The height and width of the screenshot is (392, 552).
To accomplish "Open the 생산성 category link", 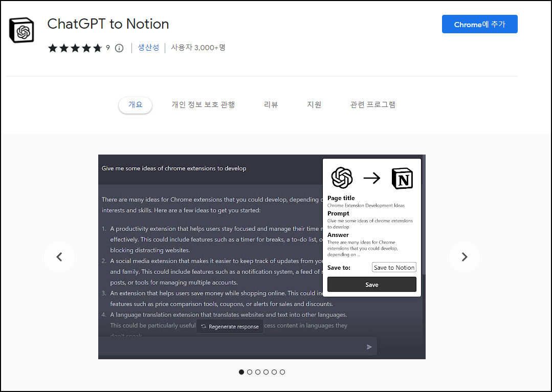I will [x=148, y=48].
